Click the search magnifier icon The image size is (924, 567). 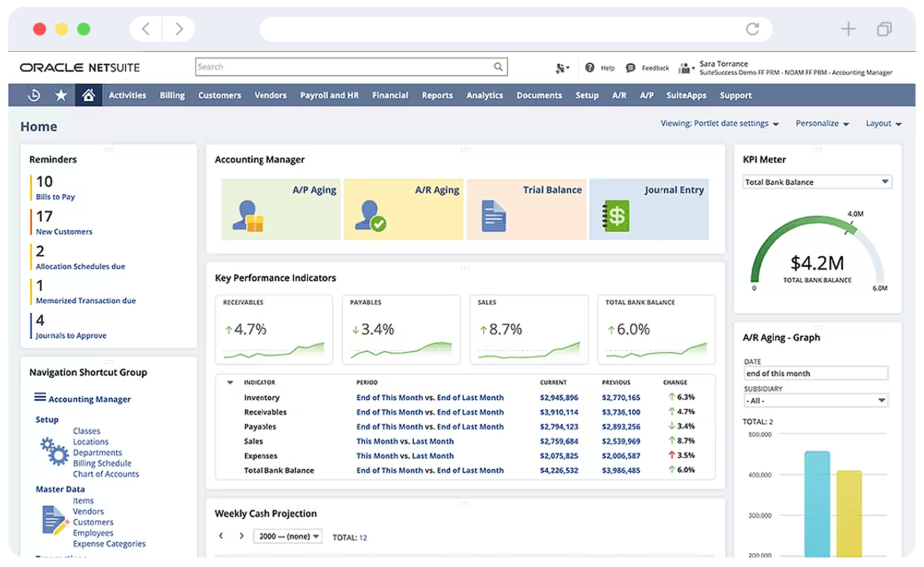point(498,67)
